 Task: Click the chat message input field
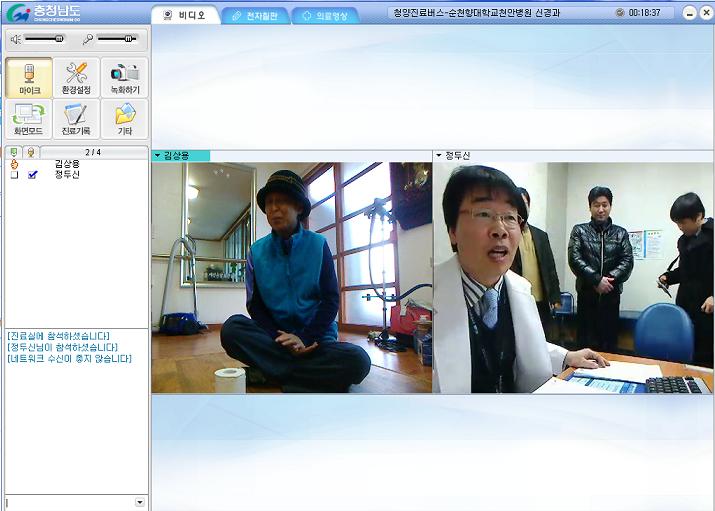pyautogui.click(x=68, y=502)
